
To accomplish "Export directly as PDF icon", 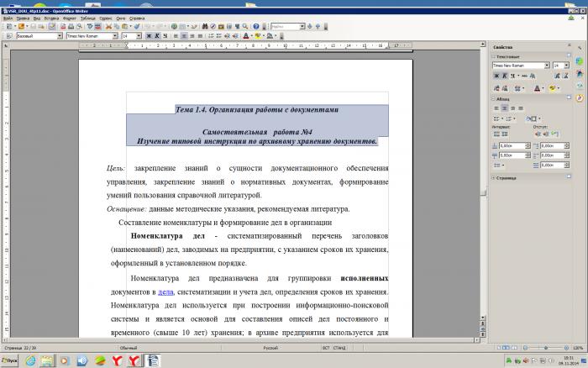I will 63,27.
